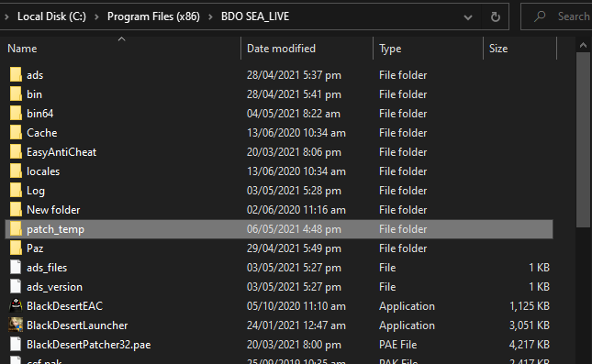Click date 20/03/2021 8:06 pm
This screenshot has height=364, width=592.
pyautogui.click(x=294, y=152)
